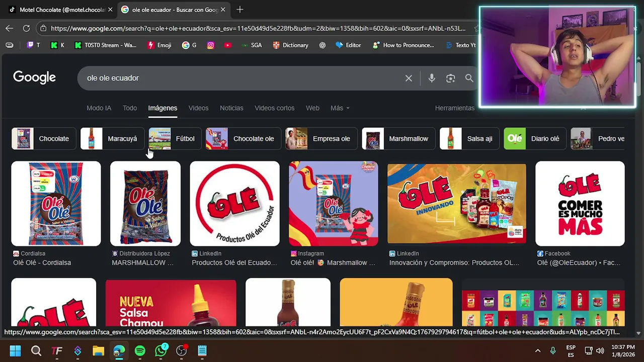
Task: Open the YouTube bookmark icon
Action: 228,45
